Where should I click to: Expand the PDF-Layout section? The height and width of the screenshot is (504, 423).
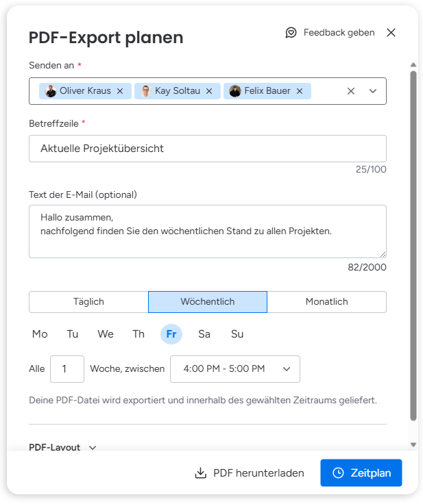[63, 447]
